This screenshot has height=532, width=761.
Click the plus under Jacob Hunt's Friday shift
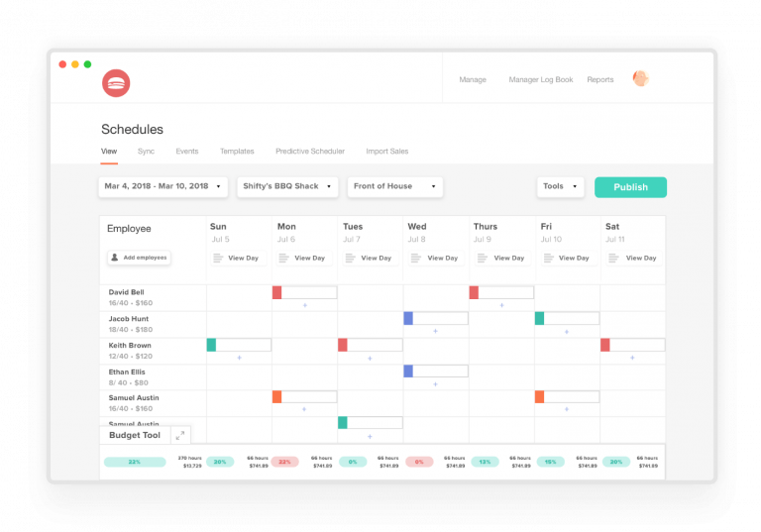[567, 332]
